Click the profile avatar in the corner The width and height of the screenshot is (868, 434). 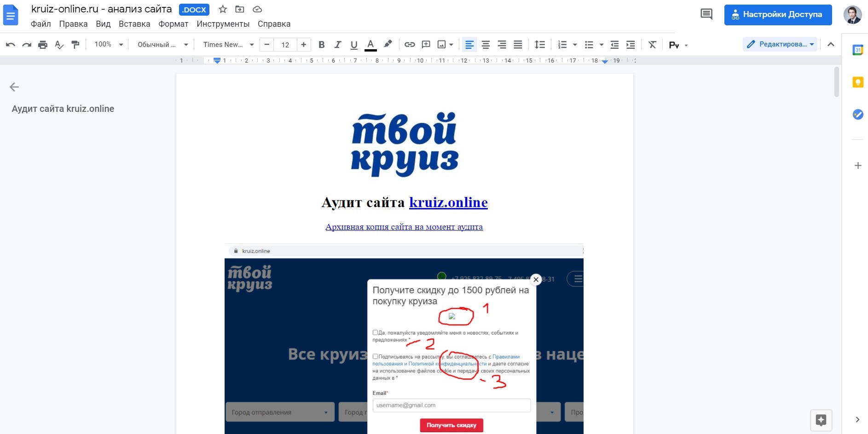point(854,14)
